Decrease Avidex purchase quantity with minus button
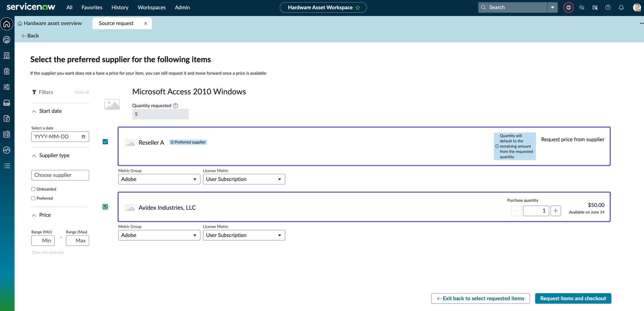 (x=516, y=211)
